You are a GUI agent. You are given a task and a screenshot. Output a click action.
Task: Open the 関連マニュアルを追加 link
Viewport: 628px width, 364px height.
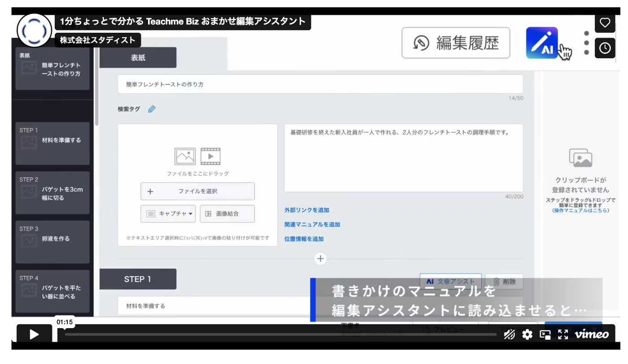[x=312, y=225]
